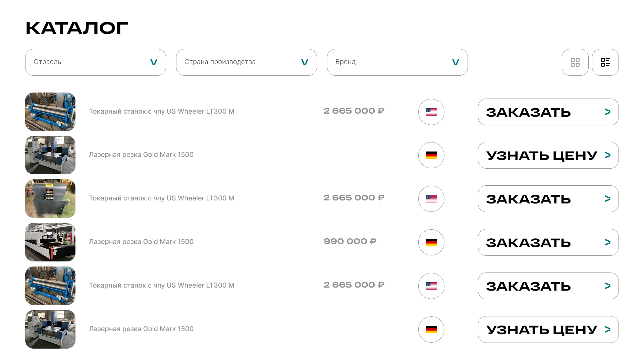Click the USA flag in third row
The height and width of the screenshot is (362, 644).
tap(431, 199)
